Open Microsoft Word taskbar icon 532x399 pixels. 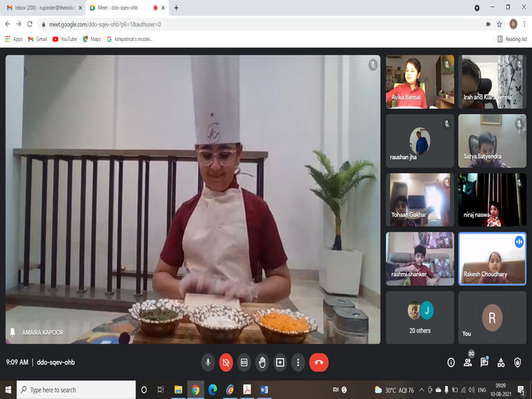[x=264, y=390]
